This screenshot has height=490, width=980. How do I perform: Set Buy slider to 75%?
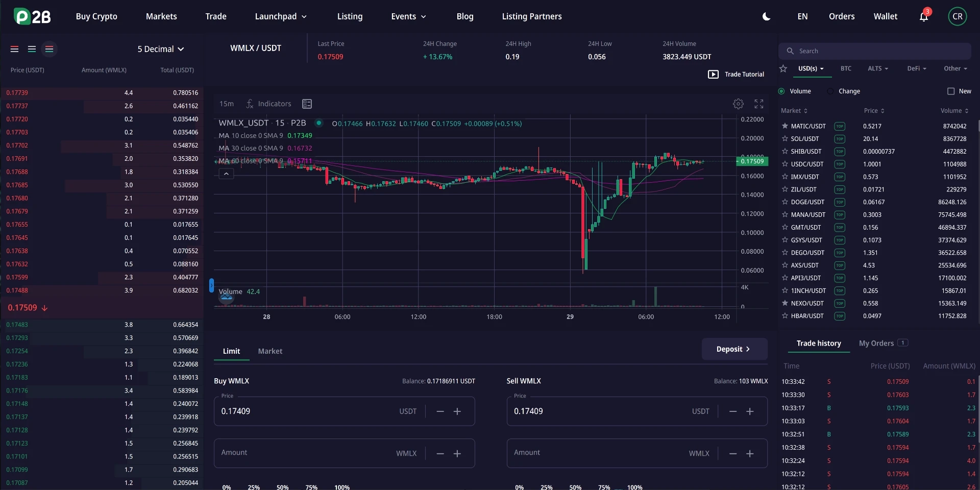[311, 487]
